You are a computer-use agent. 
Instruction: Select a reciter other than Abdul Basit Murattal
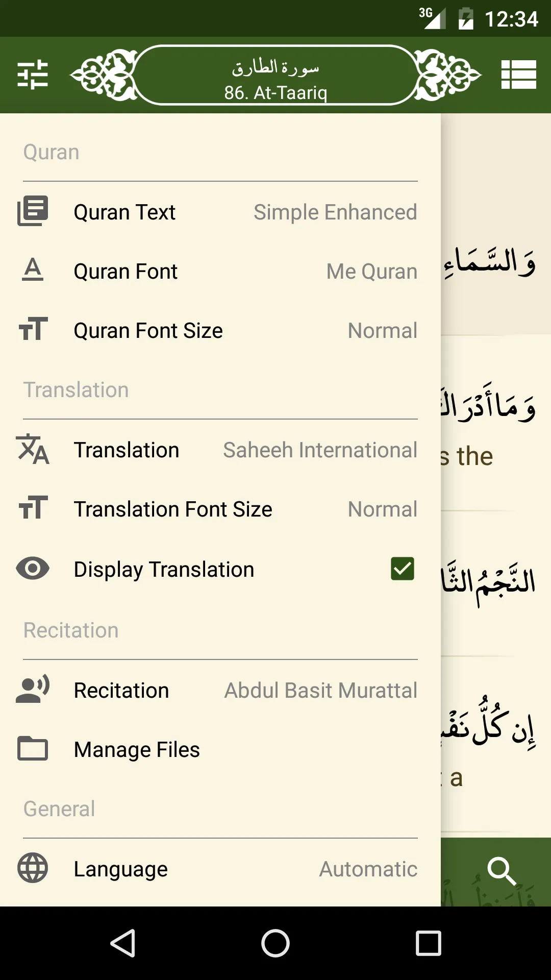pos(321,691)
